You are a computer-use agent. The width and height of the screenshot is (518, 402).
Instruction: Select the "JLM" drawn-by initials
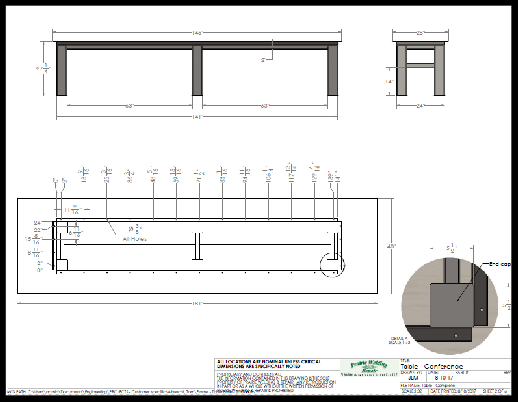click(413, 378)
